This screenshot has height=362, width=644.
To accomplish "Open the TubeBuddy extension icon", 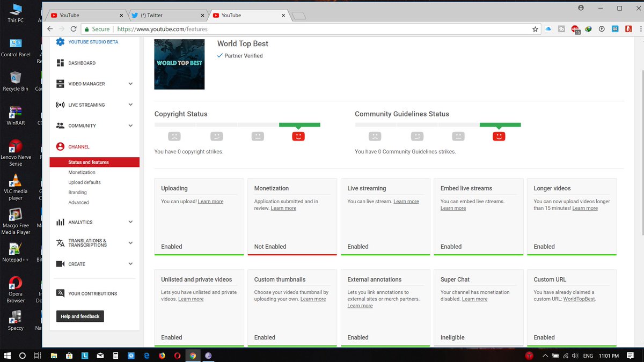I will coord(561,29).
